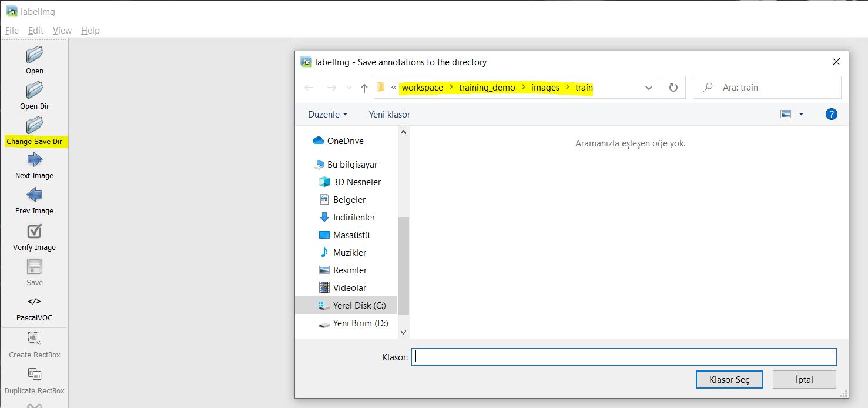Click the folder icon in the address bar
This screenshot has width=868, height=408.
pos(381,87)
